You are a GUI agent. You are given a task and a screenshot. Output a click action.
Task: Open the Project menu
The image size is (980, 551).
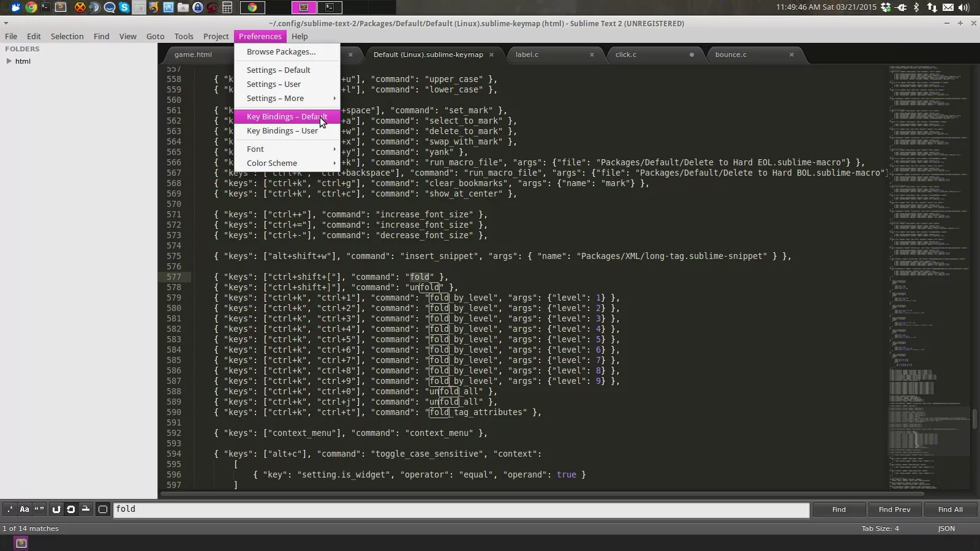[x=216, y=37]
